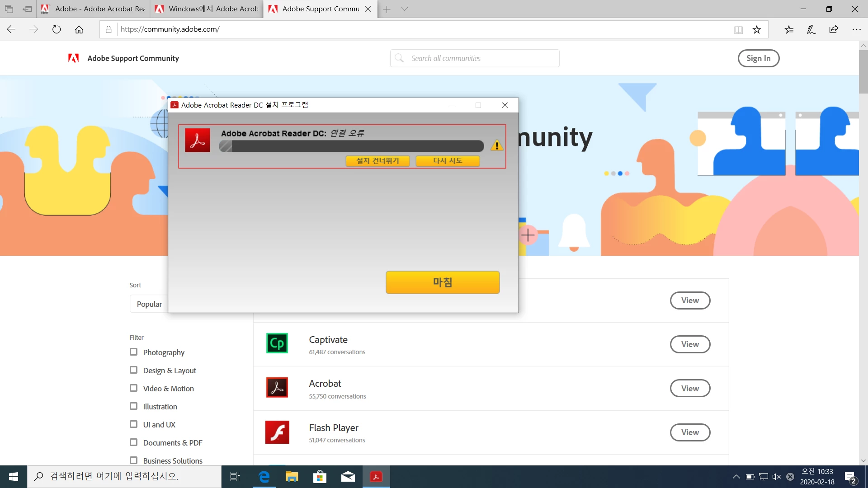This screenshot has width=868, height=488.
Task: Click the Captivate Cp icon
Action: click(277, 343)
